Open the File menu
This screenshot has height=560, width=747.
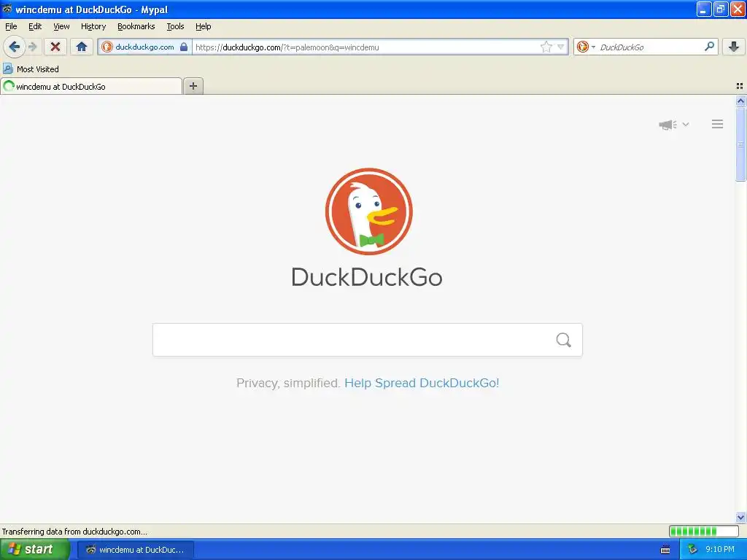(x=11, y=26)
